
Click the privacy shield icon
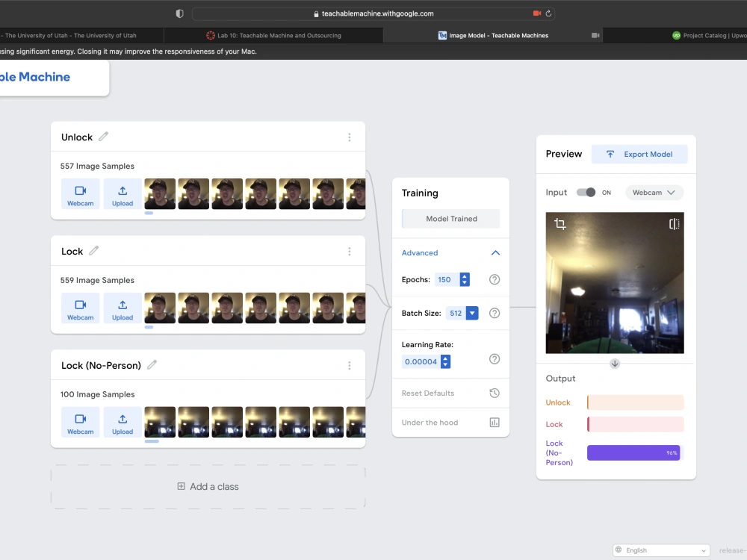[179, 13]
